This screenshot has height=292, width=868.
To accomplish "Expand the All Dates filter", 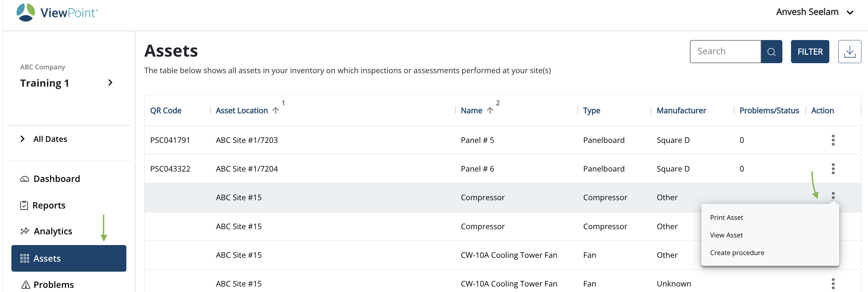I will click(23, 139).
